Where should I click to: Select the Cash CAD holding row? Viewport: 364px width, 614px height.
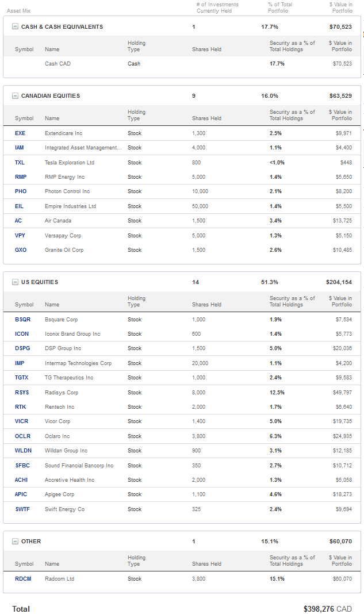click(x=58, y=64)
